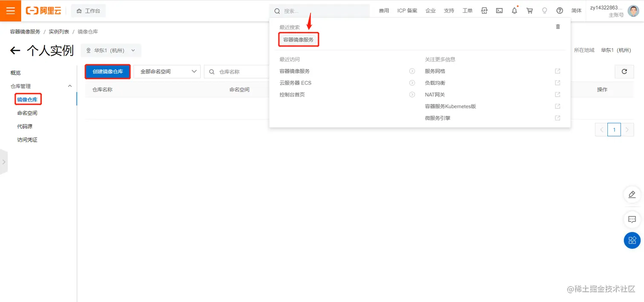The image size is (644, 302).
Task: Click the lightbulb tips icon
Action: [544, 11]
